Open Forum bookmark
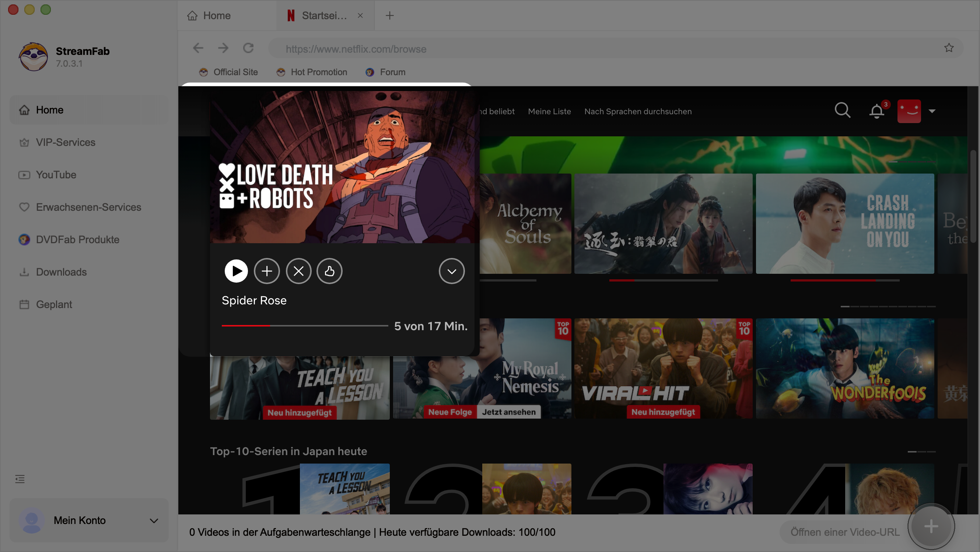 [385, 72]
